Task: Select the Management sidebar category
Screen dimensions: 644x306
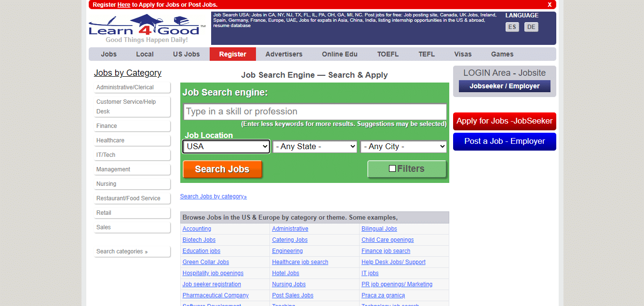Action: [133, 169]
